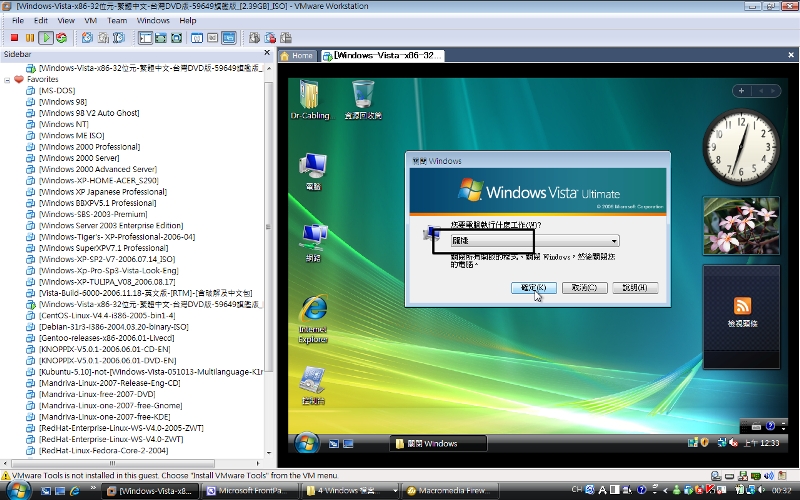Click the VMware status bar hard disk icon

tap(730, 476)
